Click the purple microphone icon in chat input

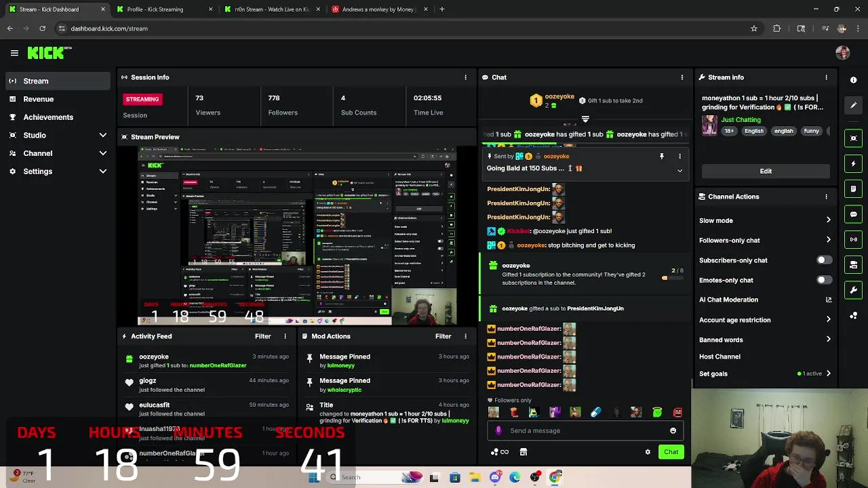click(498, 430)
